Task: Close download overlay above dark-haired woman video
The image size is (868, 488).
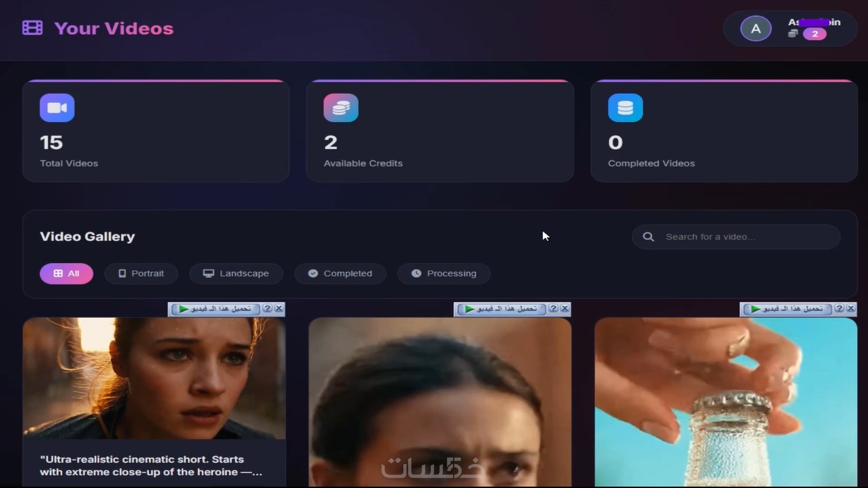Action: (565, 309)
